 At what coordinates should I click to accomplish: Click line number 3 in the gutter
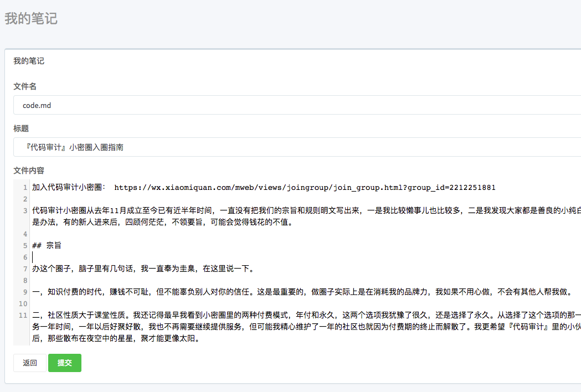click(x=25, y=210)
